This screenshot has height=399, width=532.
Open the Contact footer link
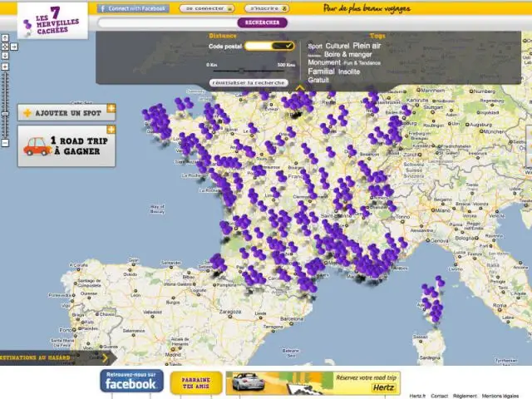[439, 396]
